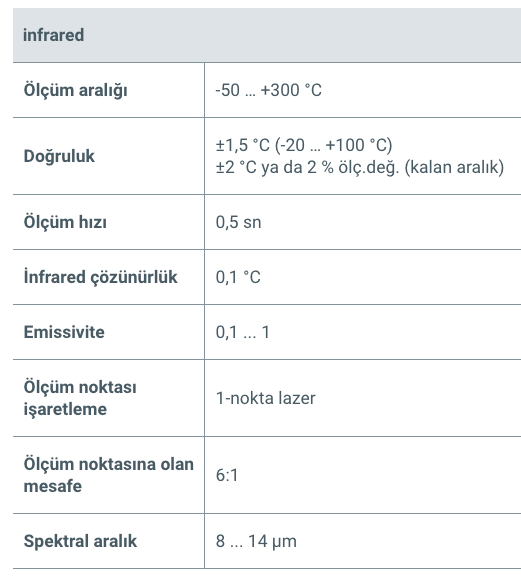The height and width of the screenshot is (581, 521).
Task: Click the 8 ... 14 µm value
Action: (x=256, y=541)
